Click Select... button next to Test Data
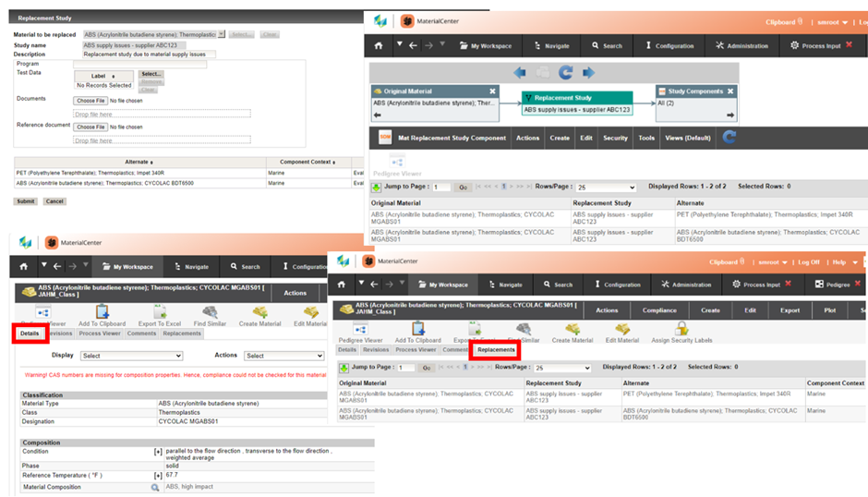868x497 pixels. [x=151, y=74]
